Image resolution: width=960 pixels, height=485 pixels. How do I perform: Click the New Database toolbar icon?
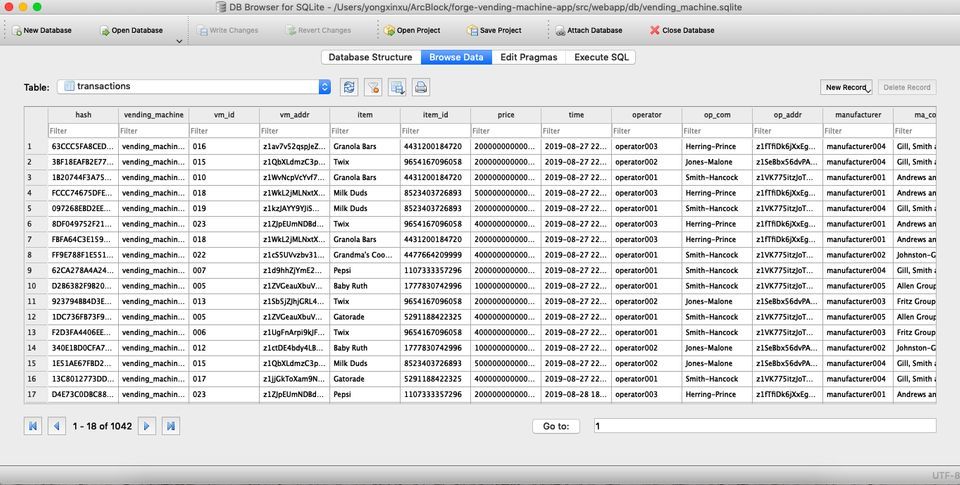(x=17, y=31)
